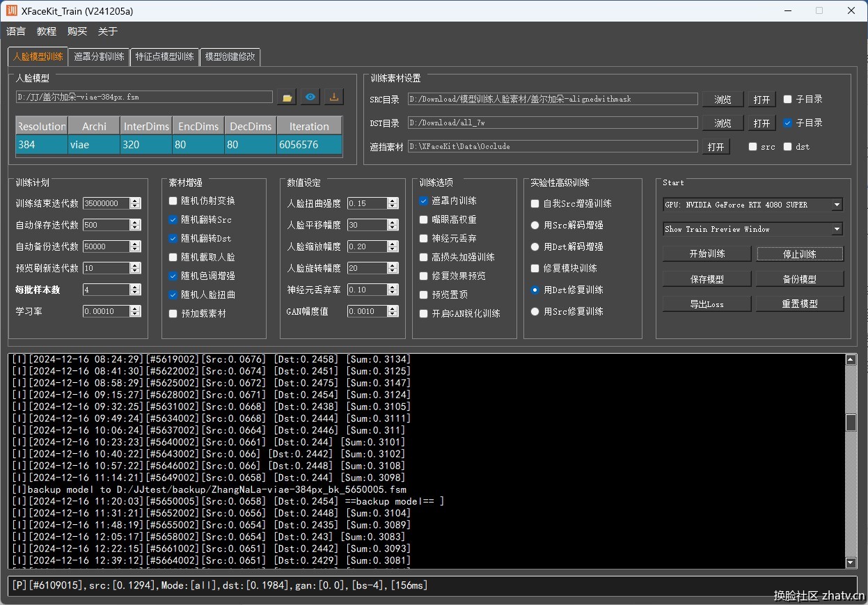Screen dimensions: 868x605
Task: Enable 修复模块训练 checkbox
Action: tap(535, 268)
